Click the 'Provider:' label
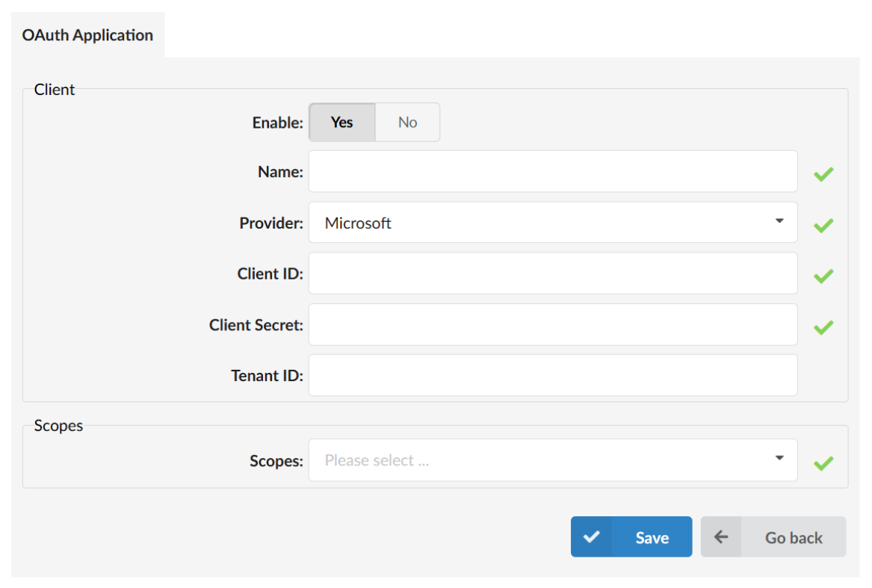Screen dimensions: 872x588 click(x=271, y=223)
